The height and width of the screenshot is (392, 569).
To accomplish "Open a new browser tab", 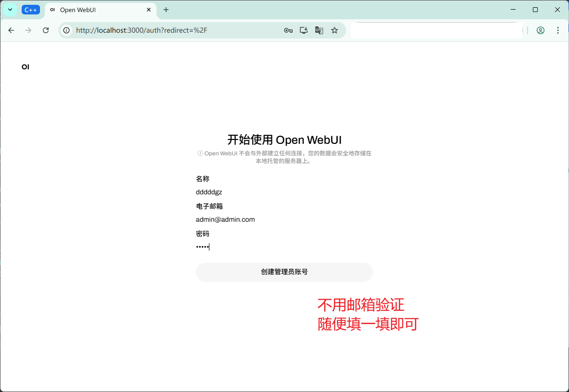I will point(166,10).
